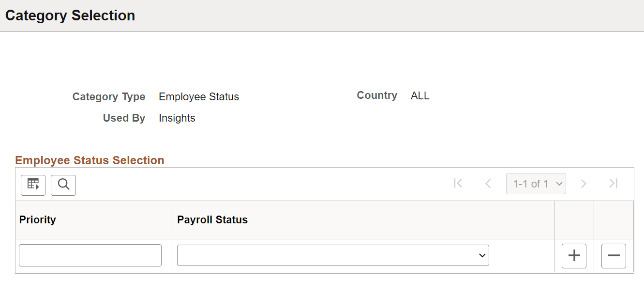644x281 pixels.
Task: Click the last-row navigation icon
Action: 613,184
